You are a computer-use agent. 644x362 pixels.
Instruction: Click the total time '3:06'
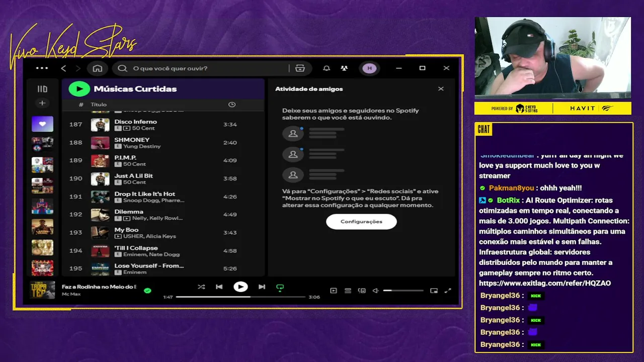click(x=314, y=297)
